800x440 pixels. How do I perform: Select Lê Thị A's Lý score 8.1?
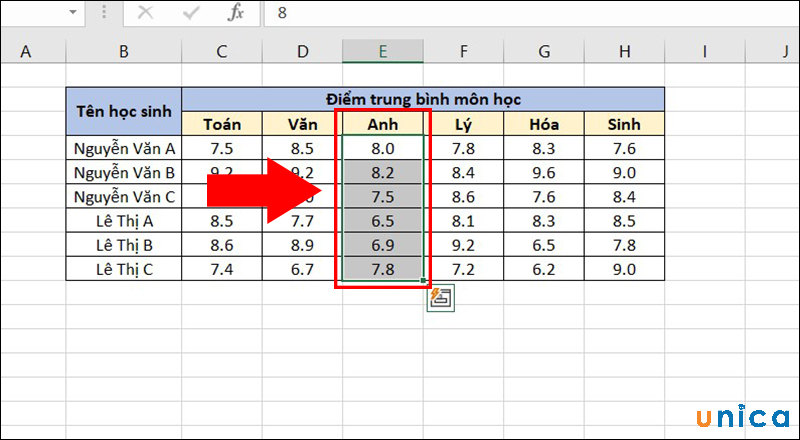[463, 221]
